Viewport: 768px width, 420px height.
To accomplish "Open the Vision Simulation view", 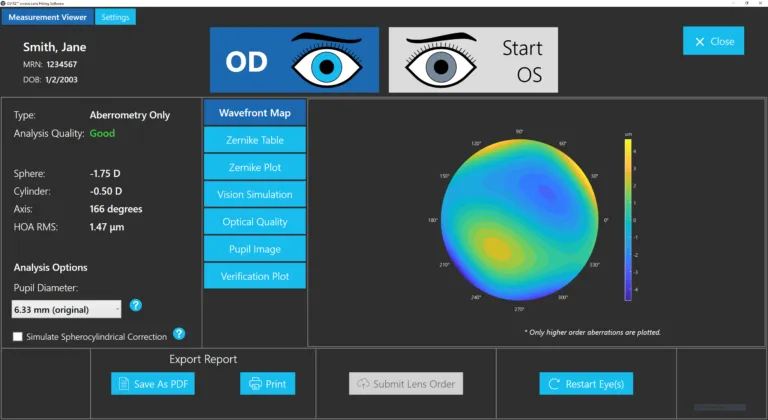I will click(x=255, y=194).
